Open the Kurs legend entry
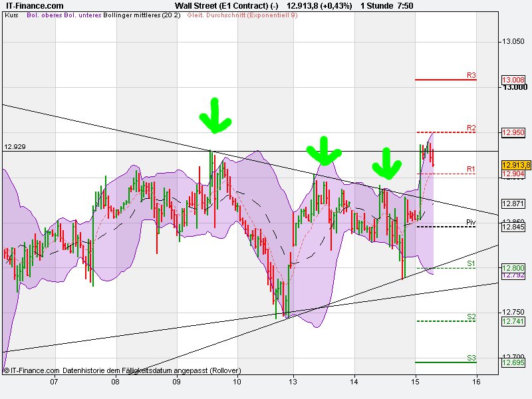Image resolution: width=532 pixels, height=399 pixels. point(11,20)
